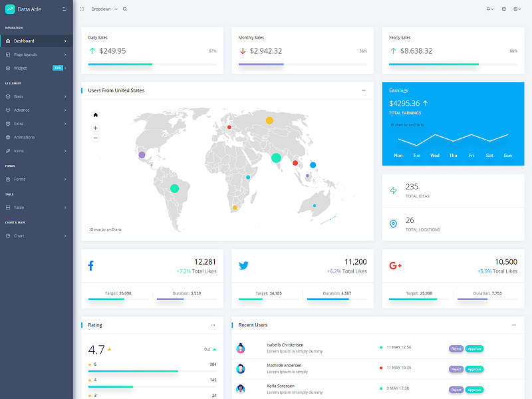Open the envelope messages icon

tap(504, 9)
